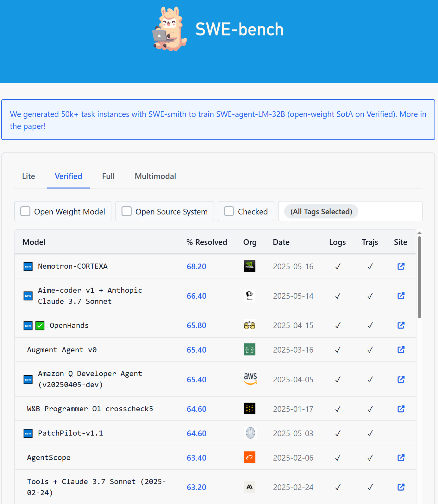Click the leaderboard vertical scrollbar thumb
The image size is (438, 504).
click(419, 277)
